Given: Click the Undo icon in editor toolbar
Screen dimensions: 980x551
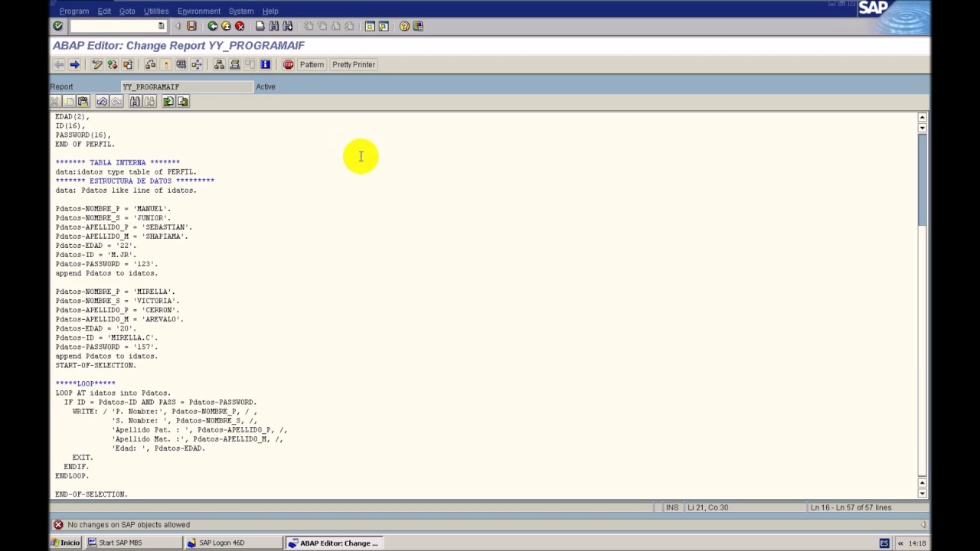Looking at the screenshot, I should pyautogui.click(x=102, y=101).
